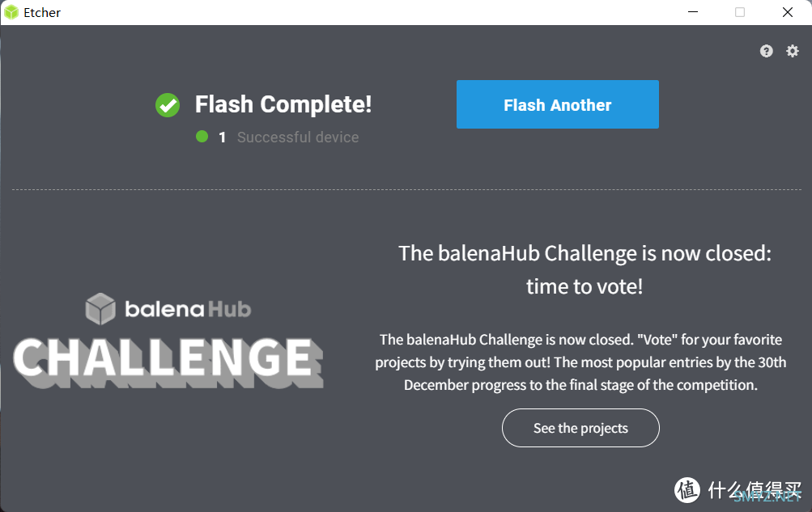Image resolution: width=812 pixels, height=512 pixels.
Task: Click the green successful device status dot
Action: pos(202,137)
